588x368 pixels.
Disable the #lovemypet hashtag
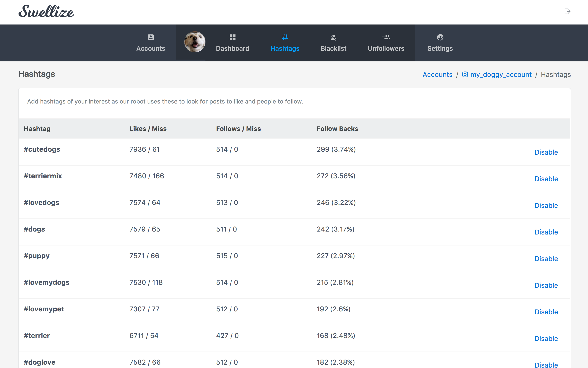[x=546, y=312]
